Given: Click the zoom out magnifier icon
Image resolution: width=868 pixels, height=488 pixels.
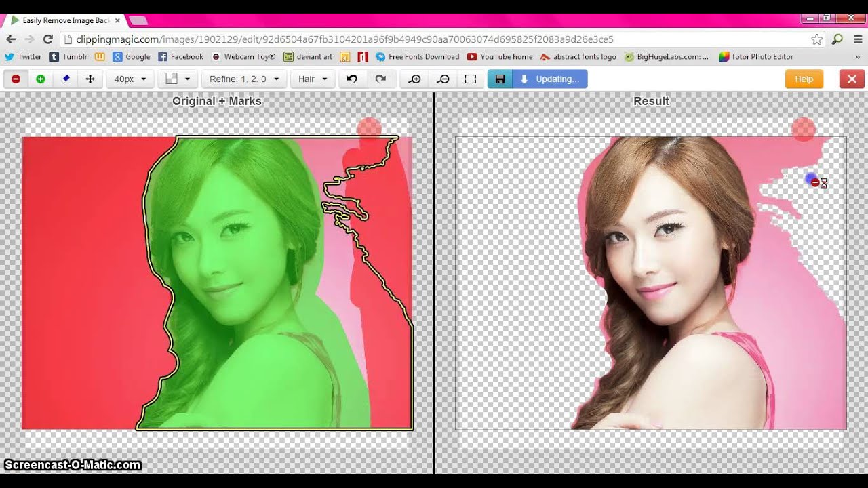Looking at the screenshot, I should (x=443, y=79).
